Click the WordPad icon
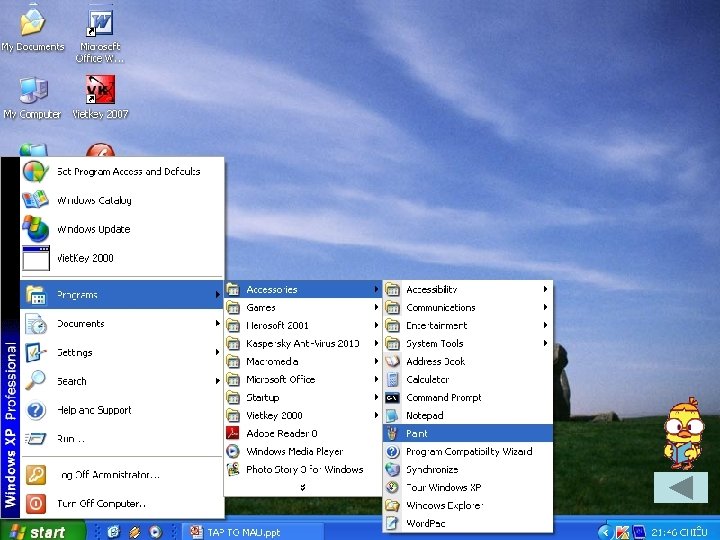This screenshot has height=540, width=720. pyautogui.click(x=392, y=523)
